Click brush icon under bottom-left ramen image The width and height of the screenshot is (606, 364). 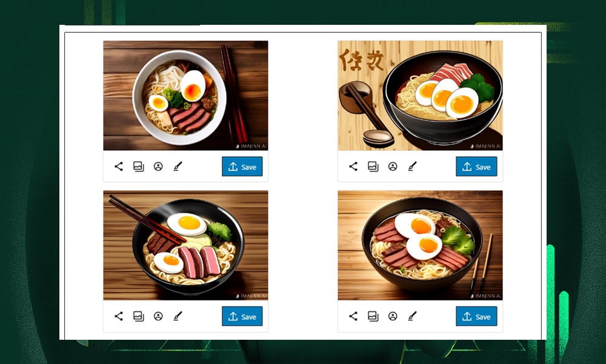click(178, 316)
